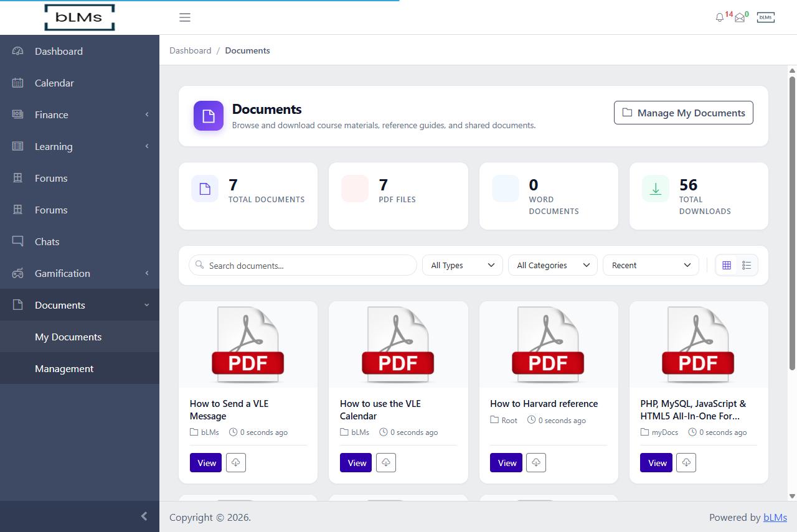797x532 pixels.
Task: Go to Dashboard in the sidebar
Action: pyautogui.click(x=80, y=51)
